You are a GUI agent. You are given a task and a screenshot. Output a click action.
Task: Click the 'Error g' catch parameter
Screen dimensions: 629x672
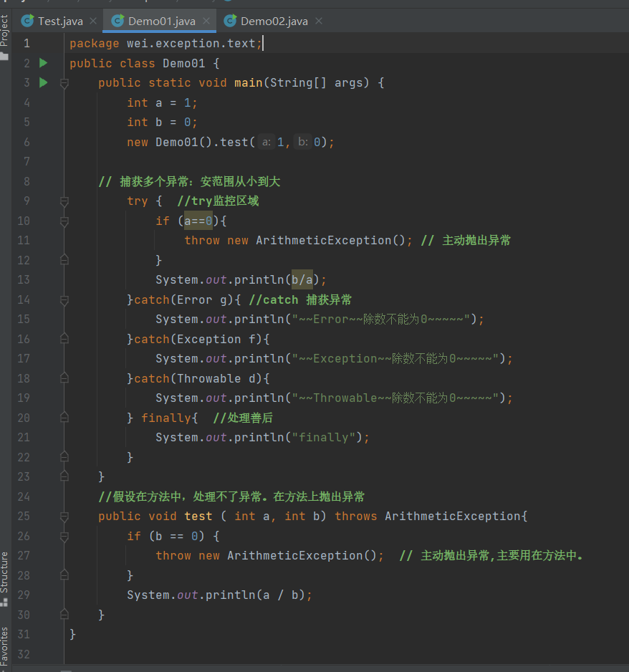(x=202, y=299)
